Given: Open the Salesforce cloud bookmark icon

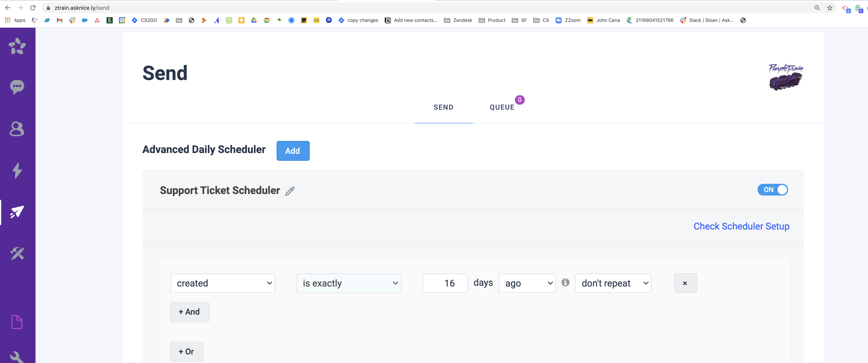Looking at the screenshot, I should pyautogui.click(x=85, y=20).
